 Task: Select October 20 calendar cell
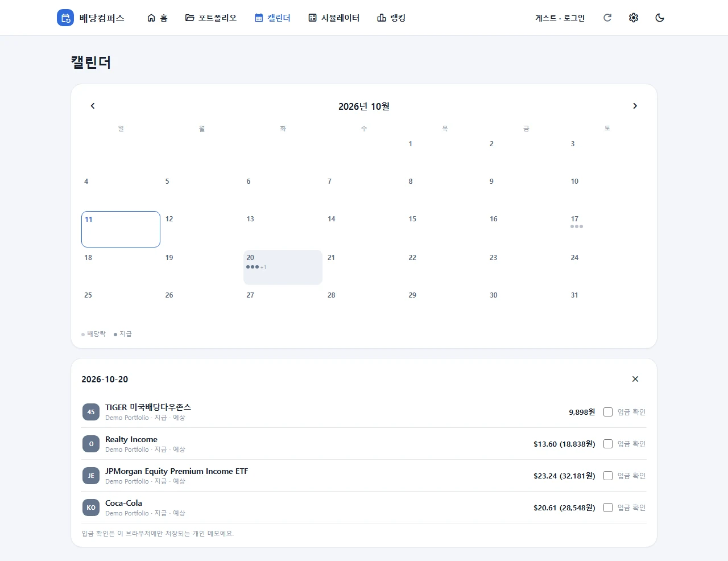[283, 267]
